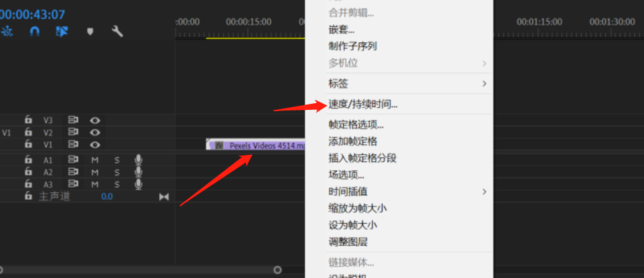Select the Pexels Videos 4514 clip

point(255,145)
